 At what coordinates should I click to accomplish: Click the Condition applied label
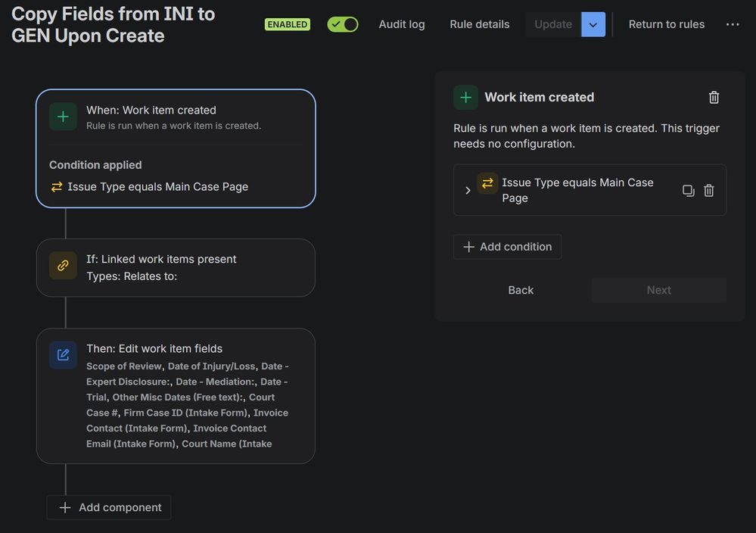click(x=95, y=165)
